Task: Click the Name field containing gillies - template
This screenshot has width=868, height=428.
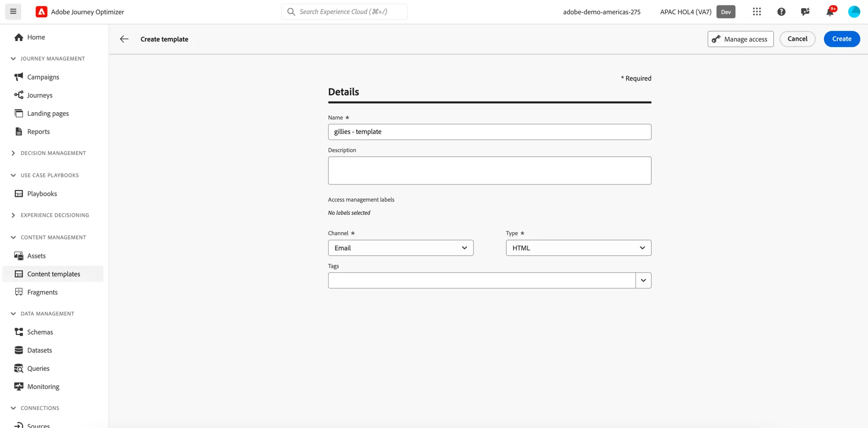Action: click(x=489, y=132)
